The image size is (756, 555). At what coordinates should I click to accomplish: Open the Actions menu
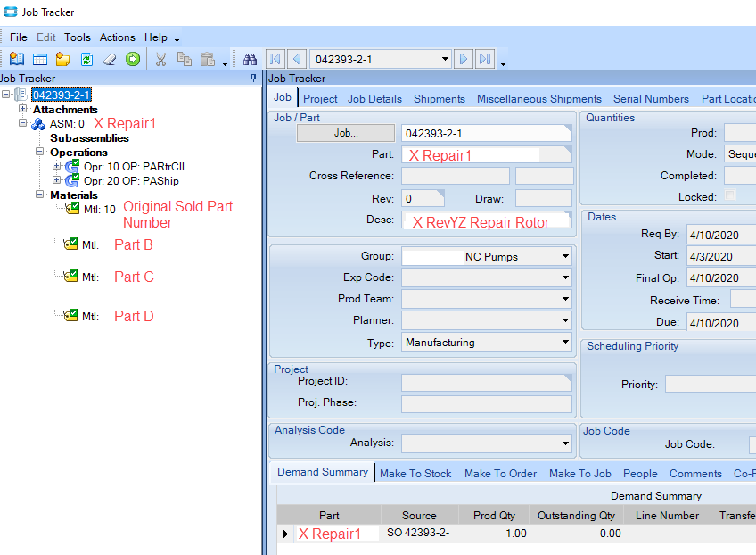coord(117,37)
